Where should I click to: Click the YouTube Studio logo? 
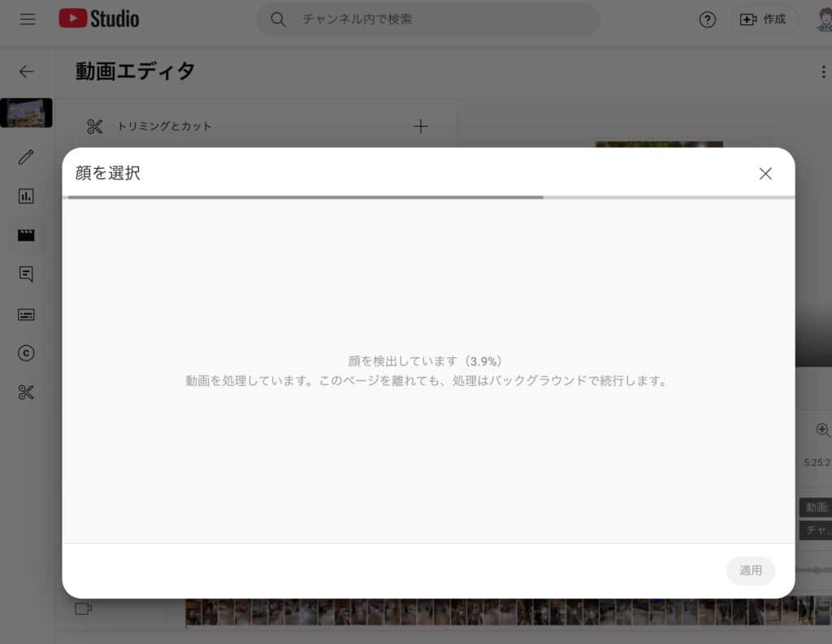click(99, 19)
